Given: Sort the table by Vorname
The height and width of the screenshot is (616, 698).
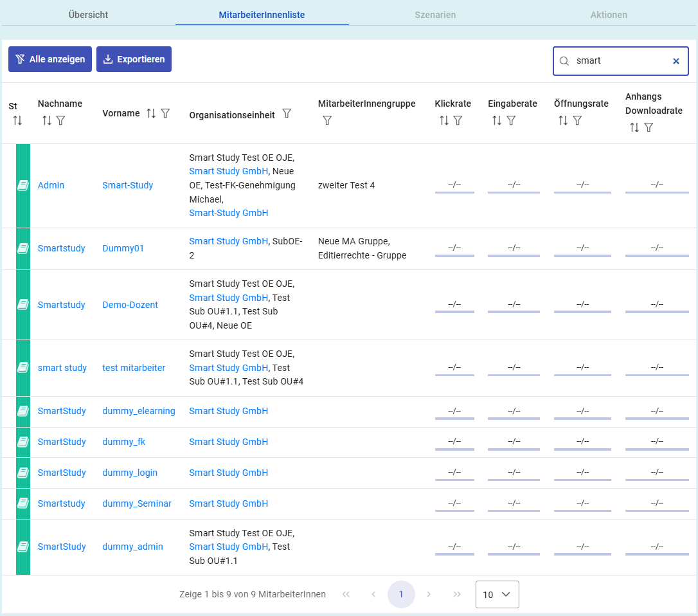Looking at the screenshot, I should click(x=151, y=113).
